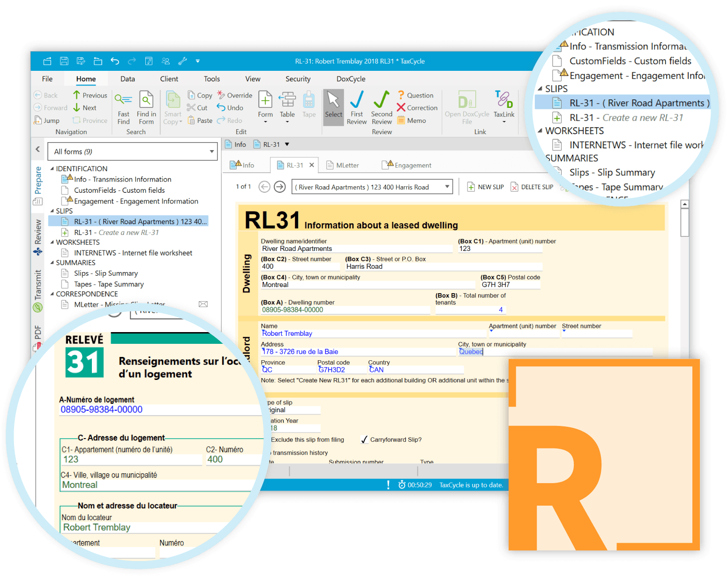Image resolution: width=728 pixels, height=576 pixels.
Task: Open Find in Form tool
Action: pos(146,109)
